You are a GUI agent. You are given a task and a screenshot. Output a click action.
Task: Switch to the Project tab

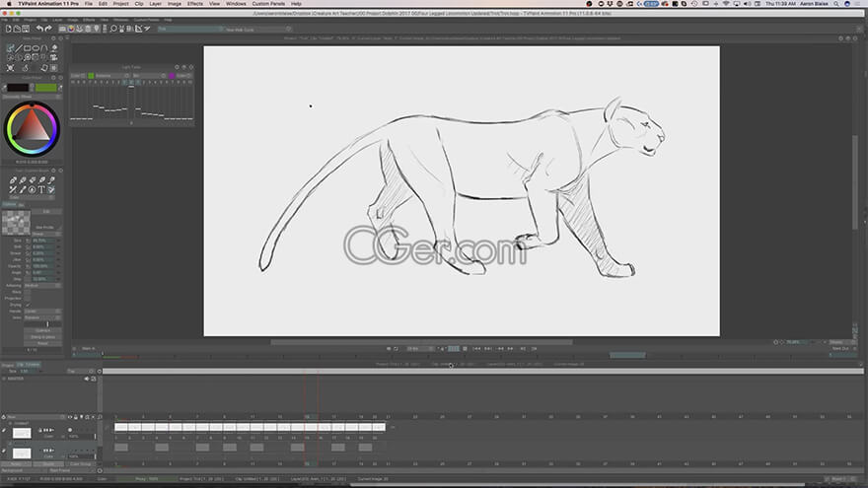click(8, 365)
